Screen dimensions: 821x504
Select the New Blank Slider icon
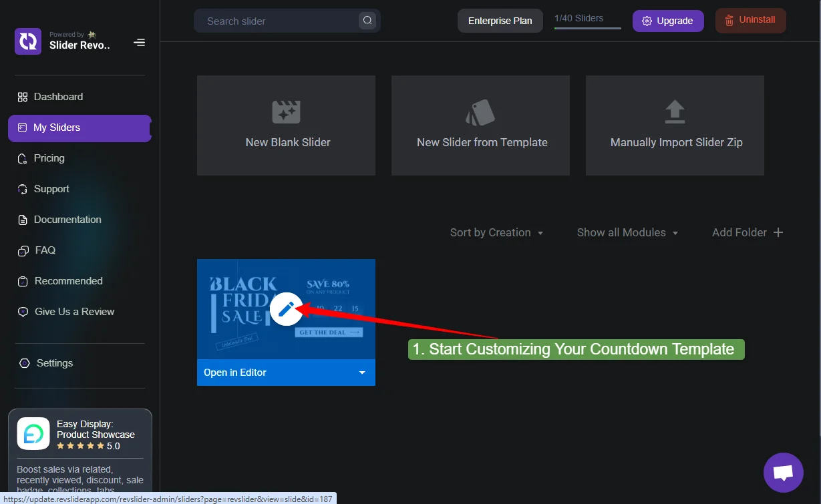[x=286, y=111]
